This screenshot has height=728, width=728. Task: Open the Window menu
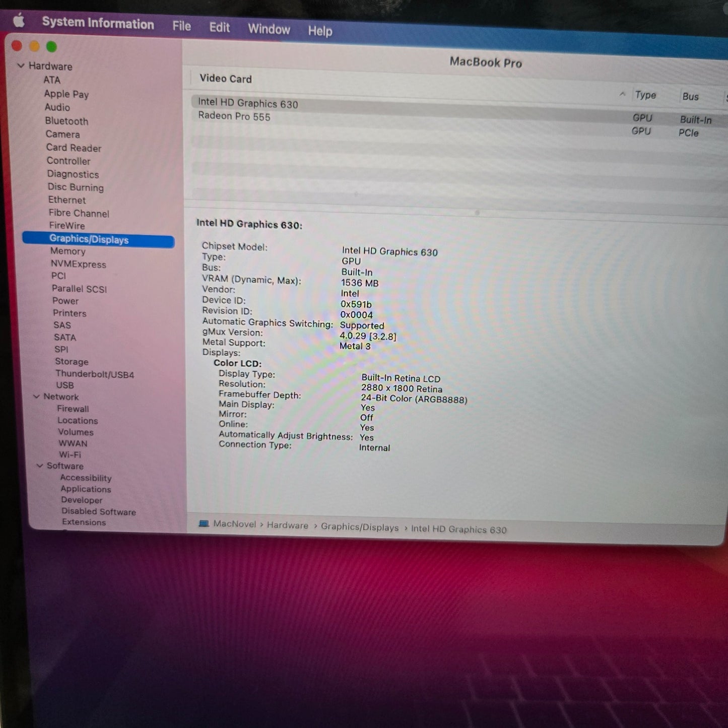click(269, 29)
